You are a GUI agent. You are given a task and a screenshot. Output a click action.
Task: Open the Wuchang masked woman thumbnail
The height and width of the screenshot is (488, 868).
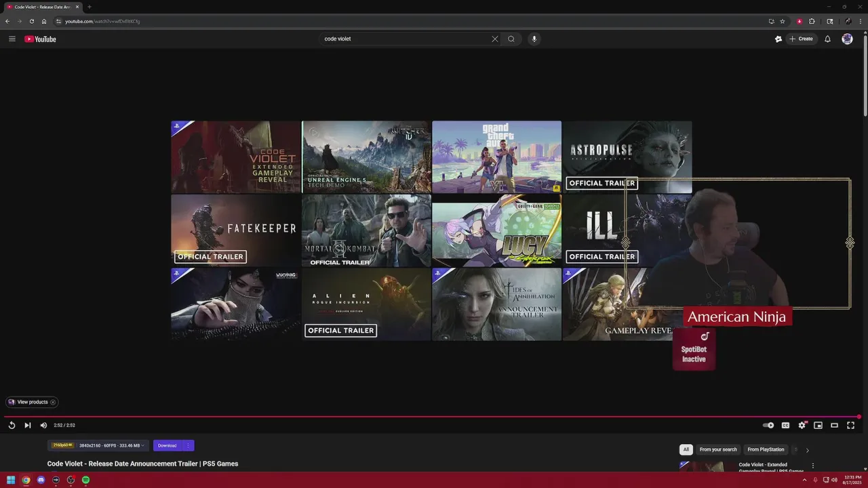[x=235, y=304]
